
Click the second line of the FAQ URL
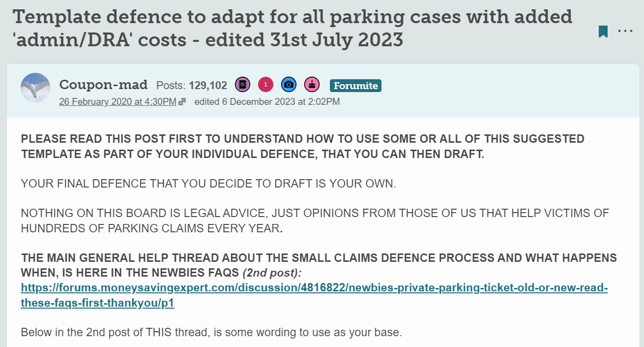[x=97, y=303]
